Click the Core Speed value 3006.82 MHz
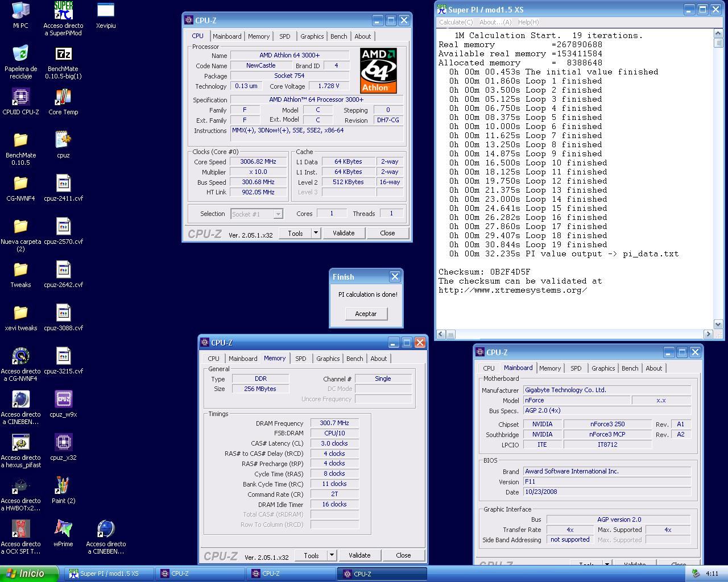Screen dimensions: 728x582 click(258, 161)
